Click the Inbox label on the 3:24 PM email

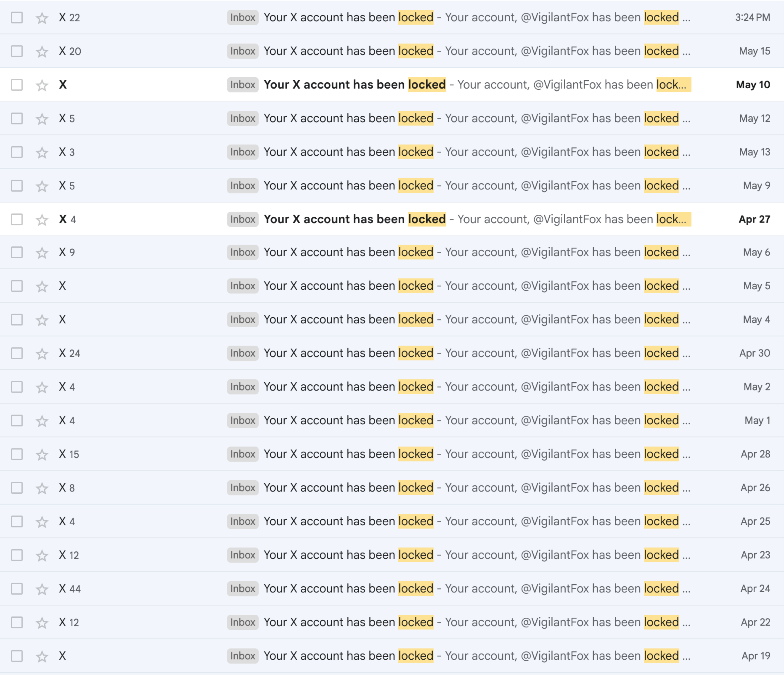tap(243, 17)
